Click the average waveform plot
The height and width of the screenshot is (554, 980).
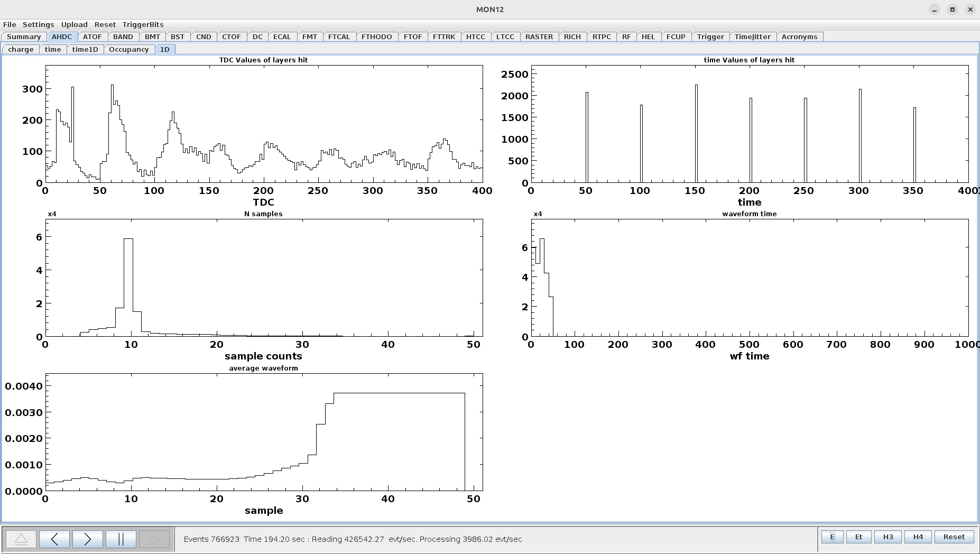tap(264, 432)
